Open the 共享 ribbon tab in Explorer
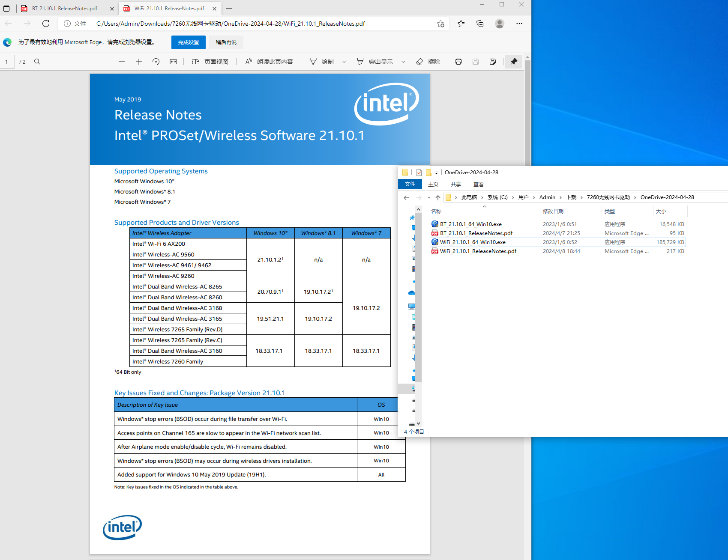Screen dimensions: 728x560 coord(456,184)
